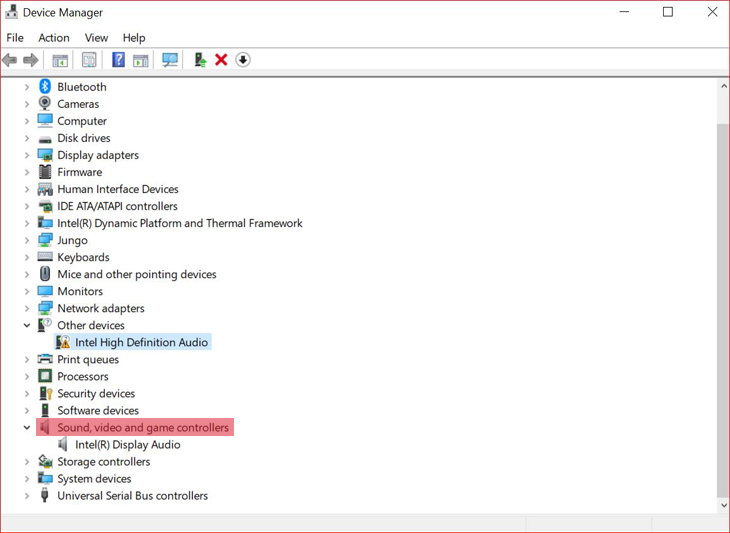Viewport: 730px width, 533px height.
Task: Click the Update driver toolbar icon
Action: (x=200, y=60)
